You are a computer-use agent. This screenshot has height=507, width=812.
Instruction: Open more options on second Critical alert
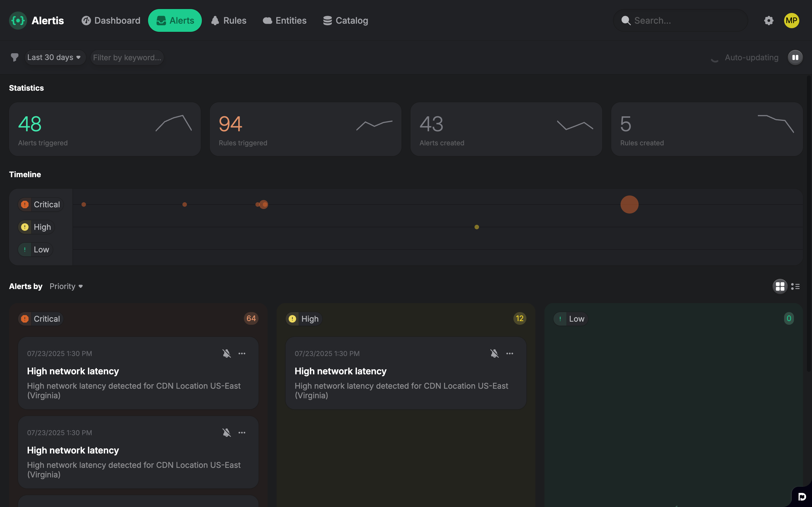click(242, 433)
